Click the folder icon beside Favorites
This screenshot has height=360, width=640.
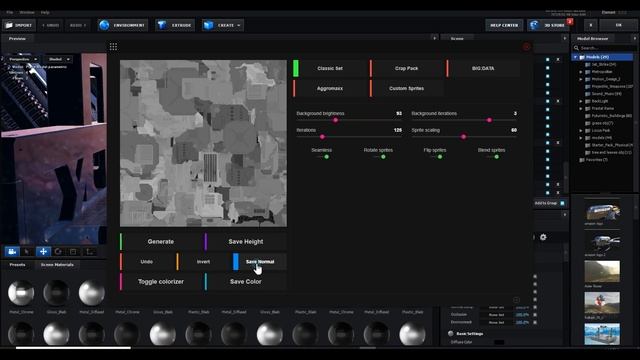(582, 160)
